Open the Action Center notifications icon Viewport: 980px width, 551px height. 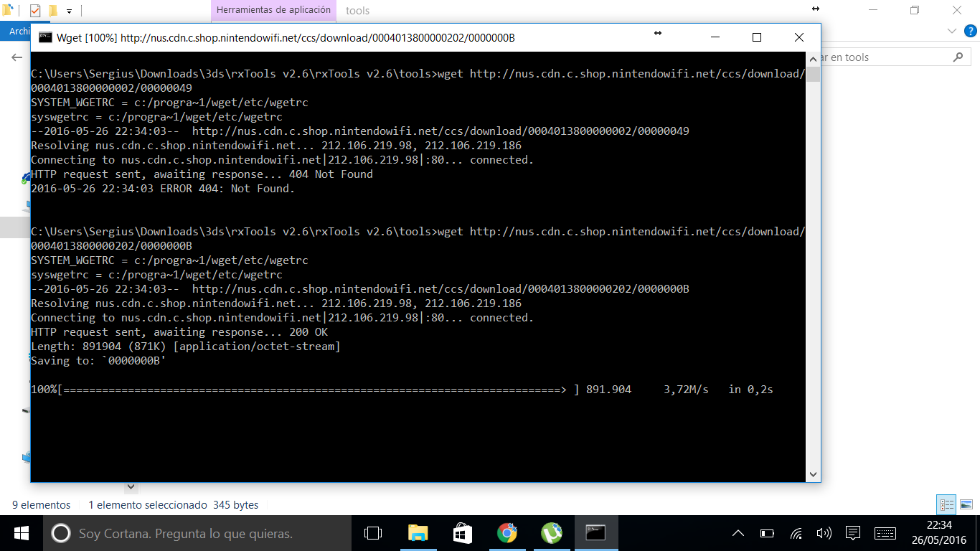click(853, 533)
